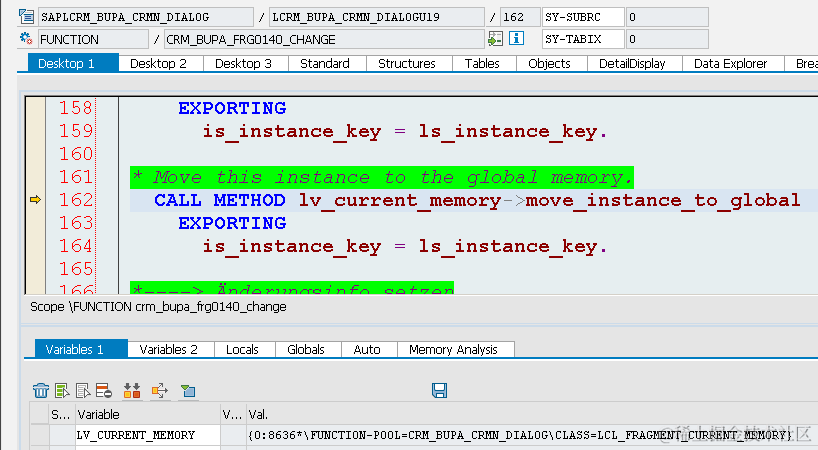Click the CRM_BUPA_FRG0140_CHANGE field
Screen dimensions: 818x450
click(x=324, y=39)
